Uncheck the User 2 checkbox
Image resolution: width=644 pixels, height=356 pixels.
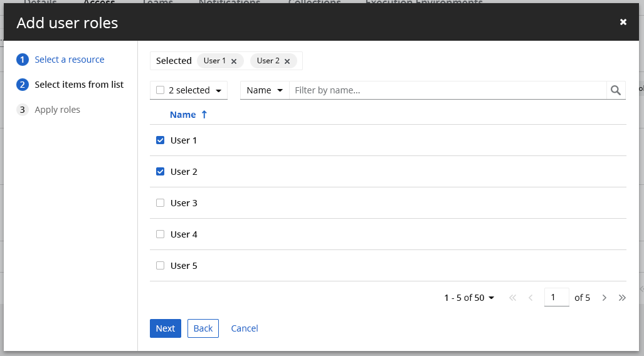[x=160, y=172]
